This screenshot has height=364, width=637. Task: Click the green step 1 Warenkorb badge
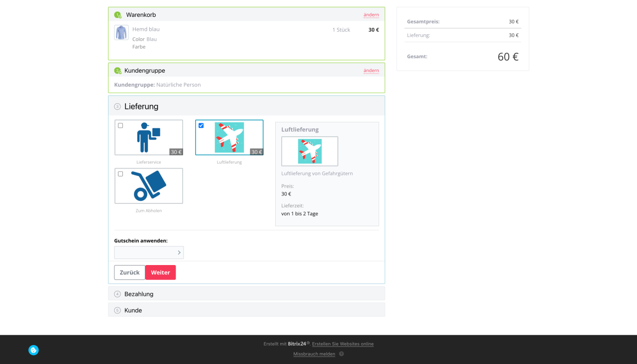pos(117,15)
